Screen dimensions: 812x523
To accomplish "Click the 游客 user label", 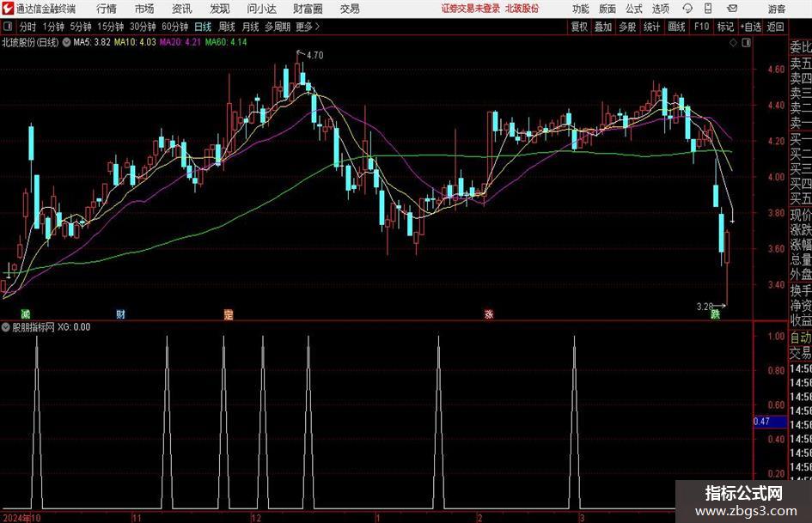I will [776, 9].
